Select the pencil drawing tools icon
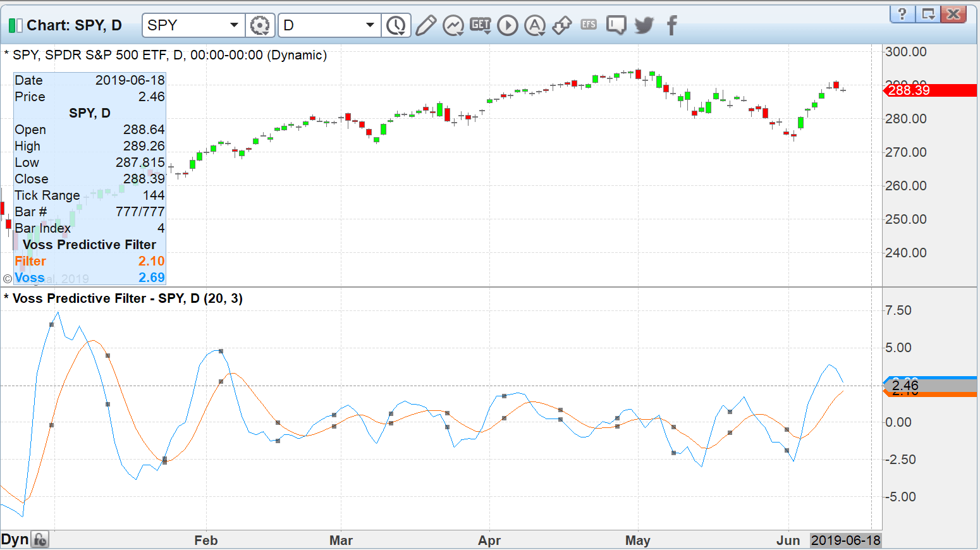 426,25
